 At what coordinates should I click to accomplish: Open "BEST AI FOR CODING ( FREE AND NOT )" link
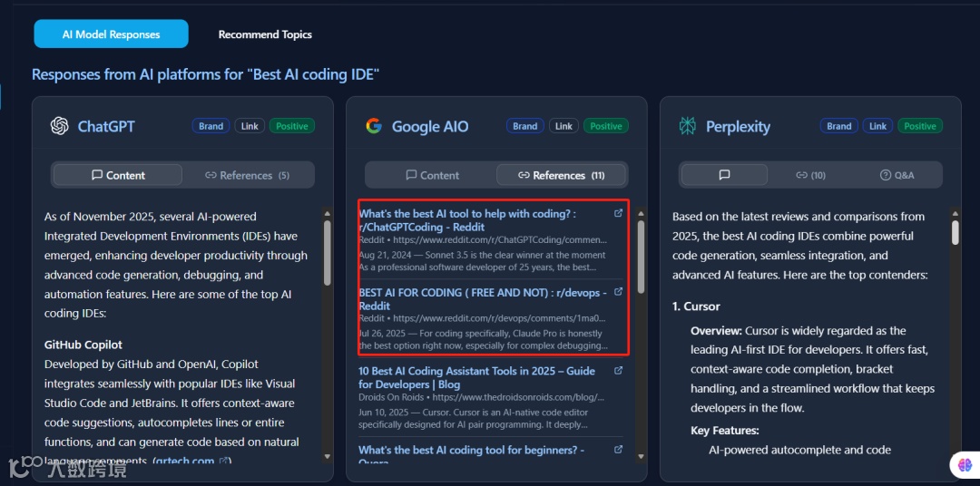pos(483,299)
